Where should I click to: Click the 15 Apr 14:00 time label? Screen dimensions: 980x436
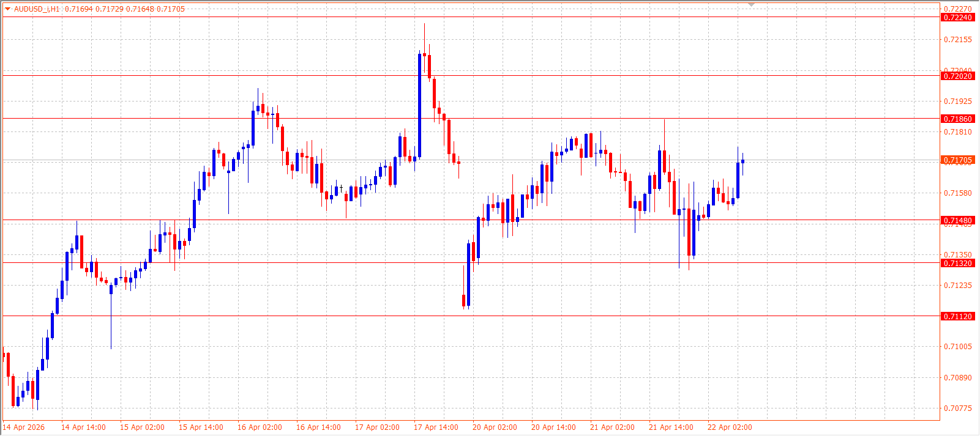tap(201, 427)
